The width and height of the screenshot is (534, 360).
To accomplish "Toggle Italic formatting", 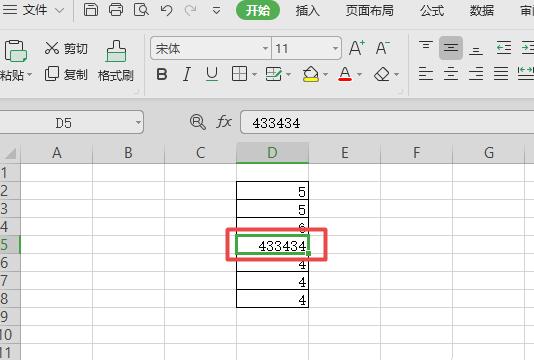I will [x=187, y=74].
